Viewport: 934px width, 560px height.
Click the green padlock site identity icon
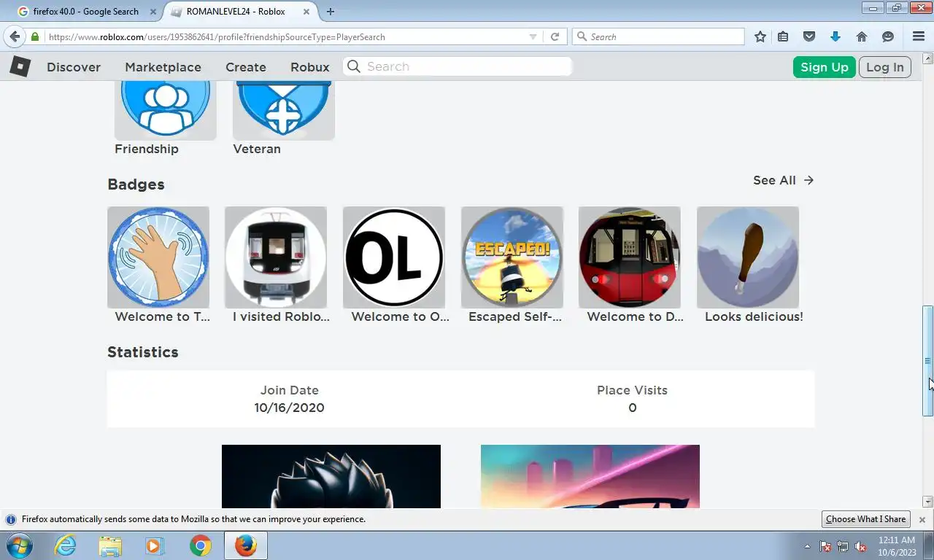35,36
